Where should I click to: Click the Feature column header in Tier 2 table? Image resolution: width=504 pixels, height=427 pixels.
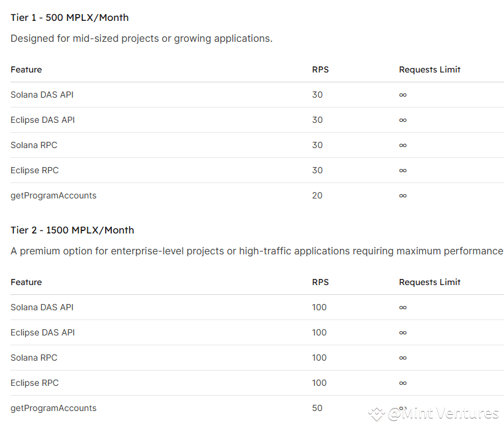coord(26,282)
